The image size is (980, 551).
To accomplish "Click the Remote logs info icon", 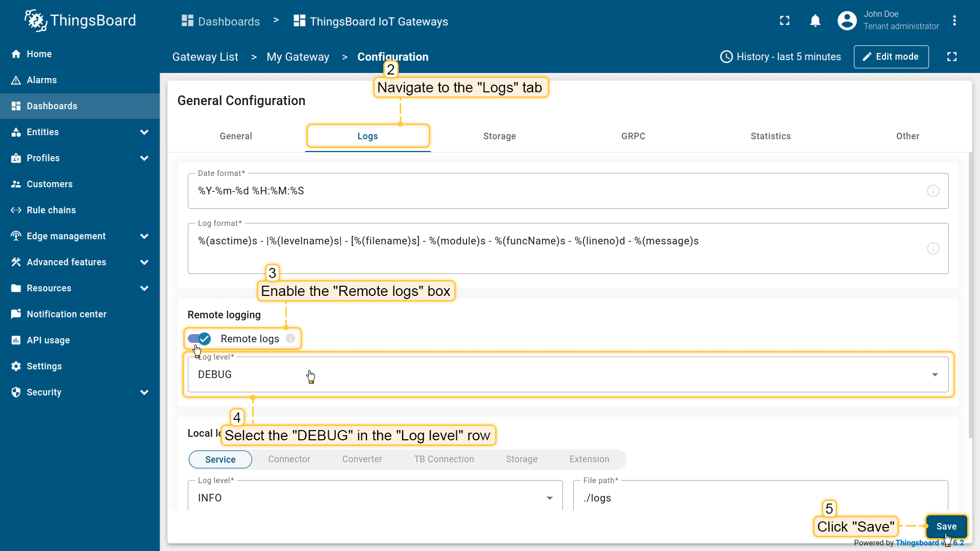I will (290, 338).
